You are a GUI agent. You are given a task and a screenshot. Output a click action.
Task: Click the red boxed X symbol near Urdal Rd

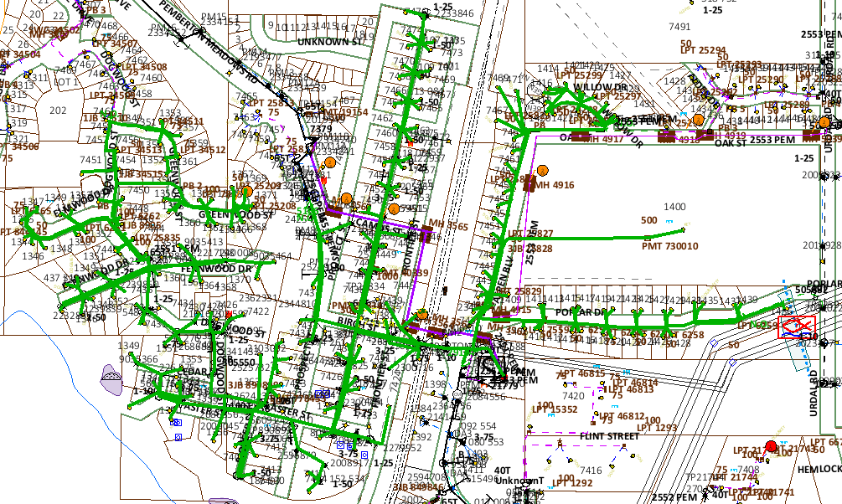(x=796, y=327)
